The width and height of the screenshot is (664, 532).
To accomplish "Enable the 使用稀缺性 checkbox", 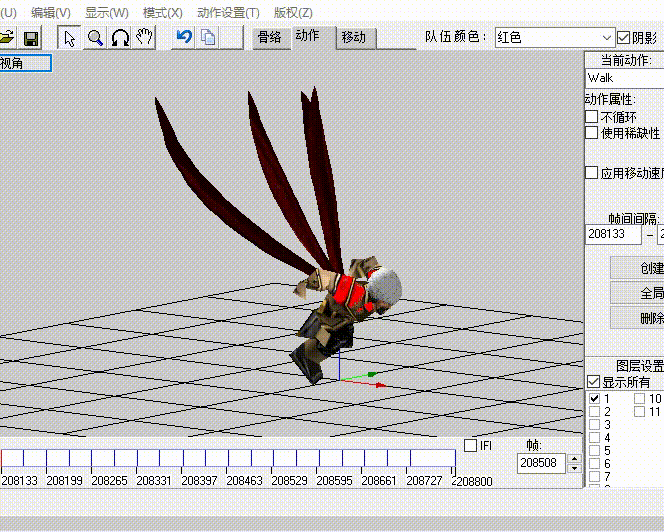I will point(592,133).
